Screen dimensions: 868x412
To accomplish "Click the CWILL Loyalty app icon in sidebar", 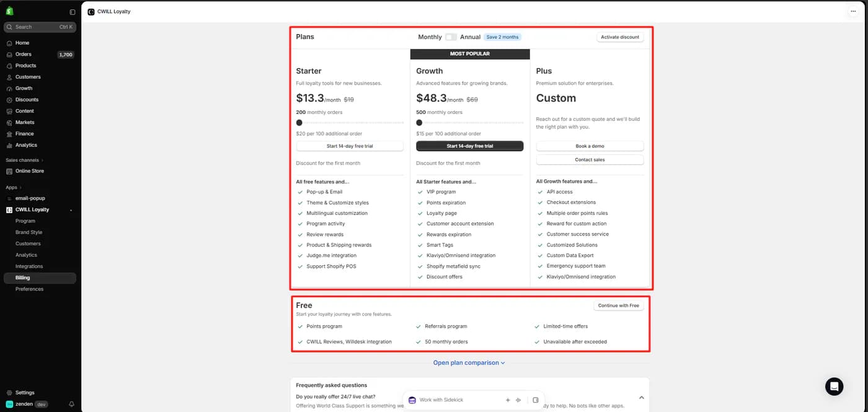I will (9, 210).
